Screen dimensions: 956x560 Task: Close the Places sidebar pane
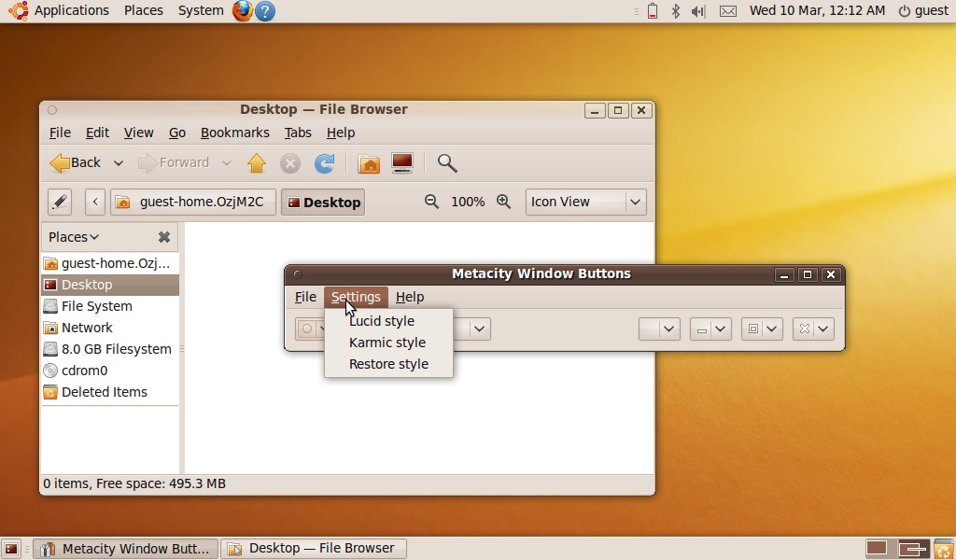[x=164, y=237]
